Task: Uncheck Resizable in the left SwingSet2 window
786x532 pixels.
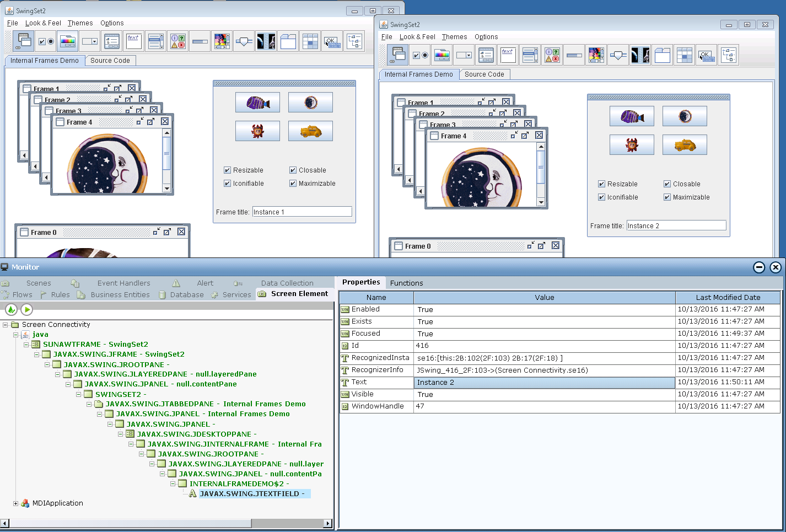Action: coord(227,170)
